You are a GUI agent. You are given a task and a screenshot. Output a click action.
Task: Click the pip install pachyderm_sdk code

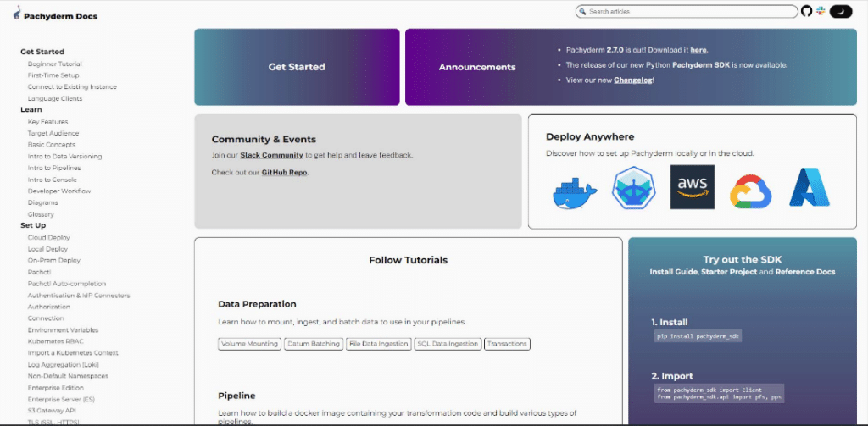[x=698, y=336]
